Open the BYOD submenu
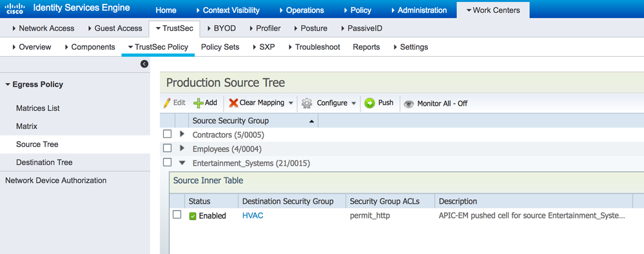This screenshot has width=644, height=254. tap(221, 28)
